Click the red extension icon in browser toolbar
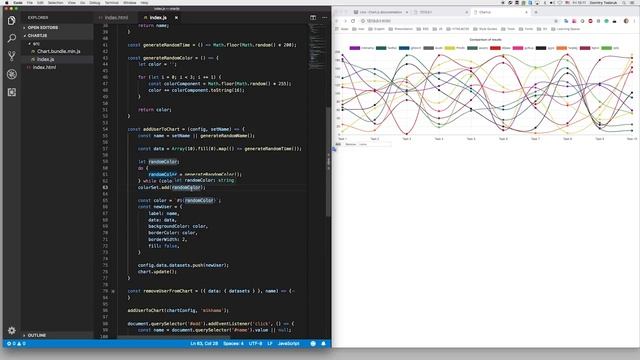The width and height of the screenshot is (640, 360). point(590,21)
